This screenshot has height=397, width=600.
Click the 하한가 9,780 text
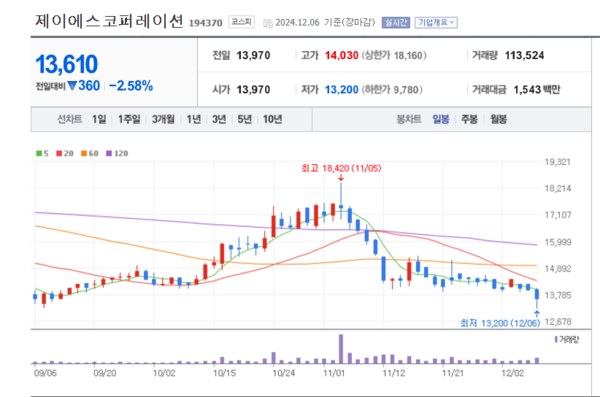point(392,90)
